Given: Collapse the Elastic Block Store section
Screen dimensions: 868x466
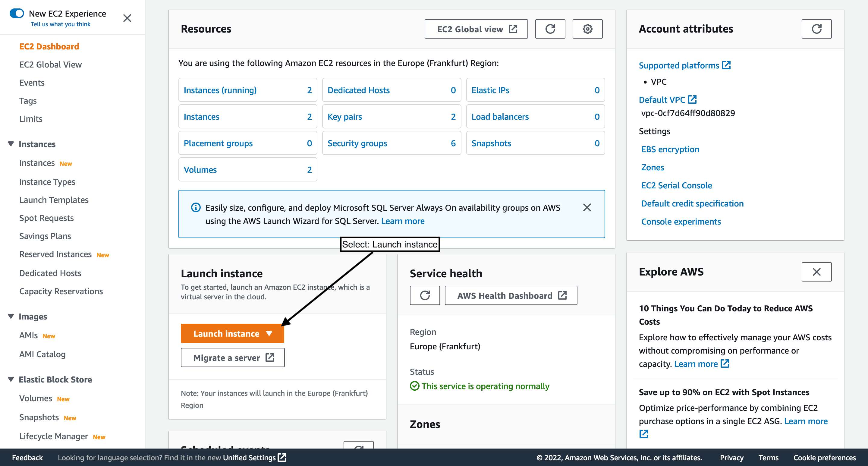Looking at the screenshot, I should coord(11,379).
